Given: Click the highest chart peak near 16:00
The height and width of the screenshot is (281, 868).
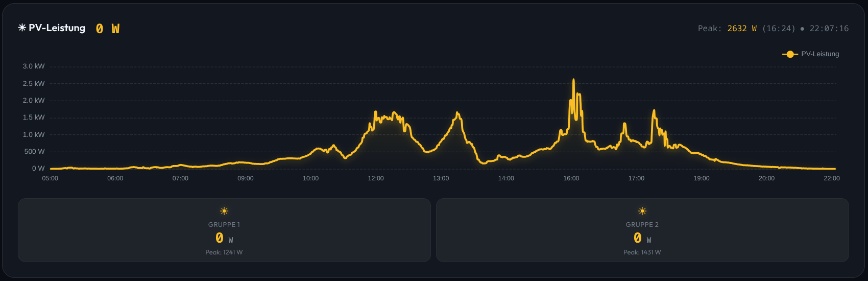Looking at the screenshot, I should (573, 80).
